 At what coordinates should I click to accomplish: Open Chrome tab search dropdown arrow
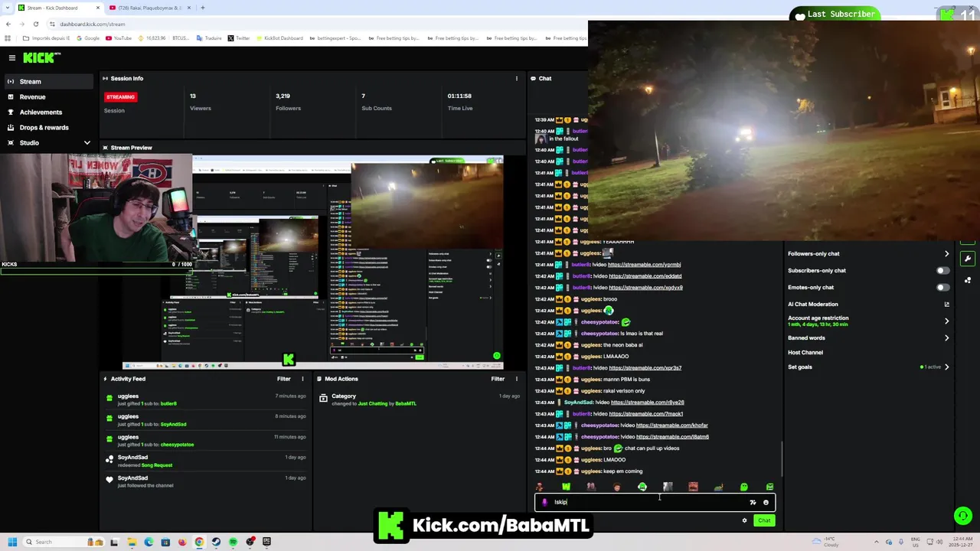[x=8, y=8]
